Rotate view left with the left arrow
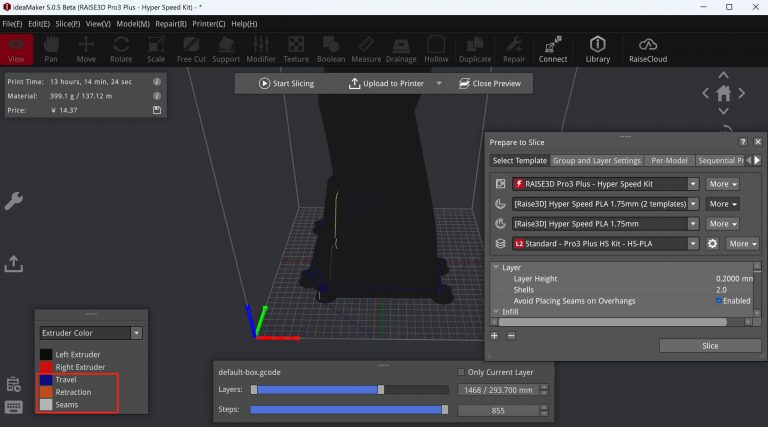Screen dimensions: 768x427 705,93
